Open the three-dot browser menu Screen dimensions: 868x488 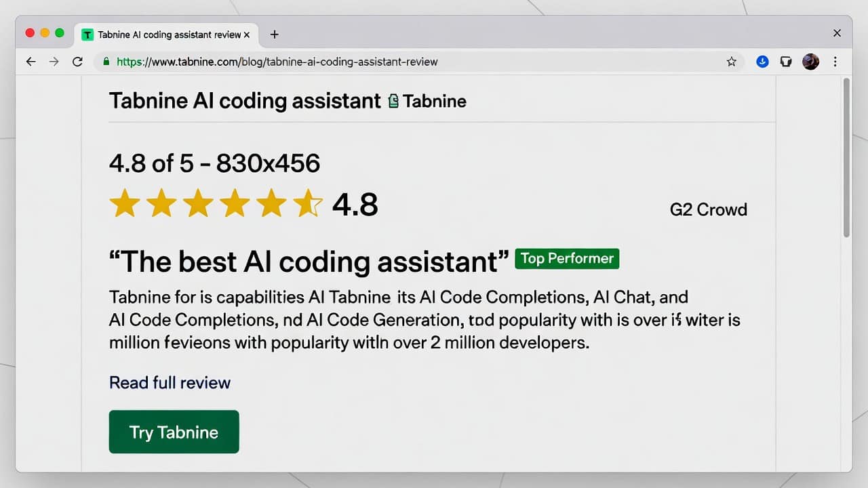pyautogui.click(x=835, y=62)
